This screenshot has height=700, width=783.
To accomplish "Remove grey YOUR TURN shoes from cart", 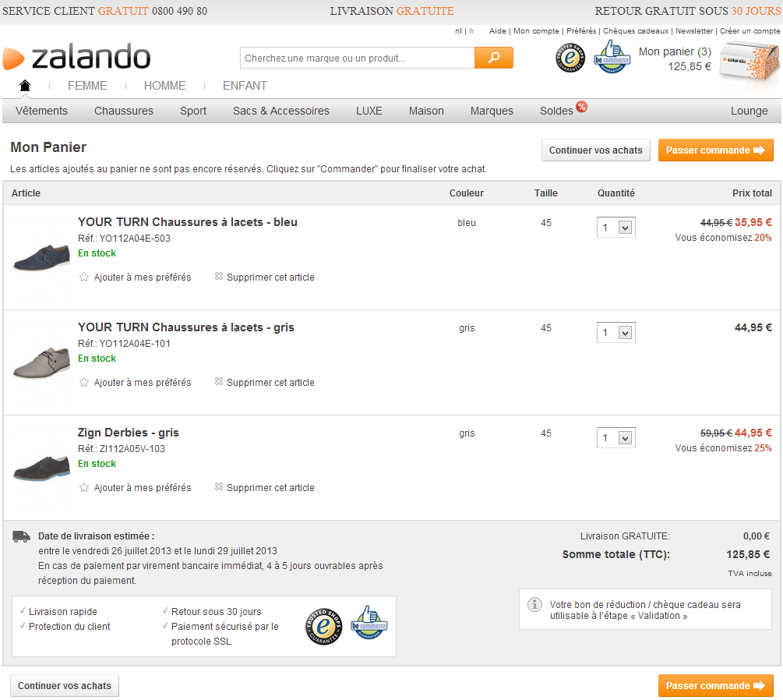I will coord(265,383).
